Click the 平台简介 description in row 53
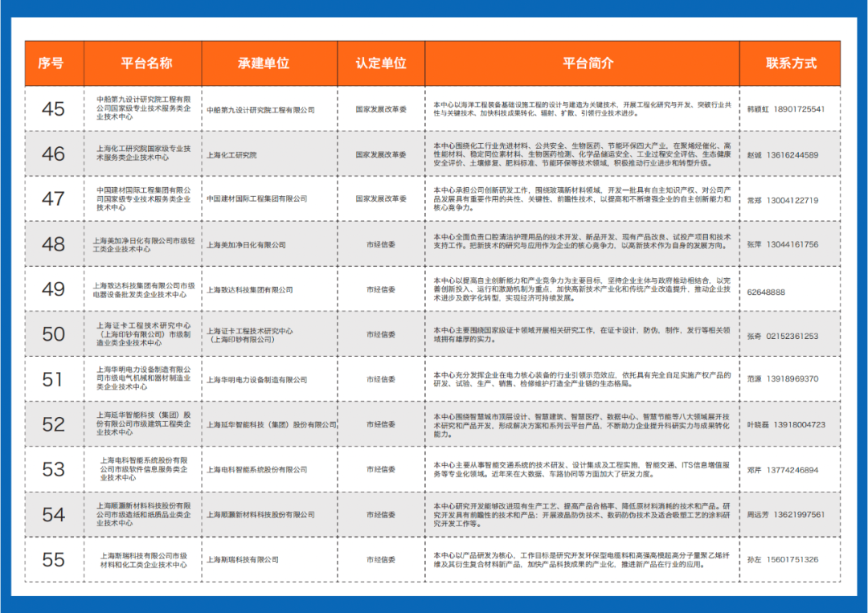The height and width of the screenshot is (613, 868). pyautogui.click(x=582, y=469)
